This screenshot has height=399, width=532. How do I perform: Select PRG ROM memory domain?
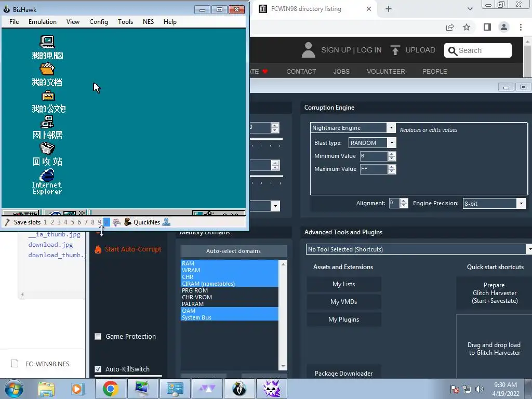229,290
